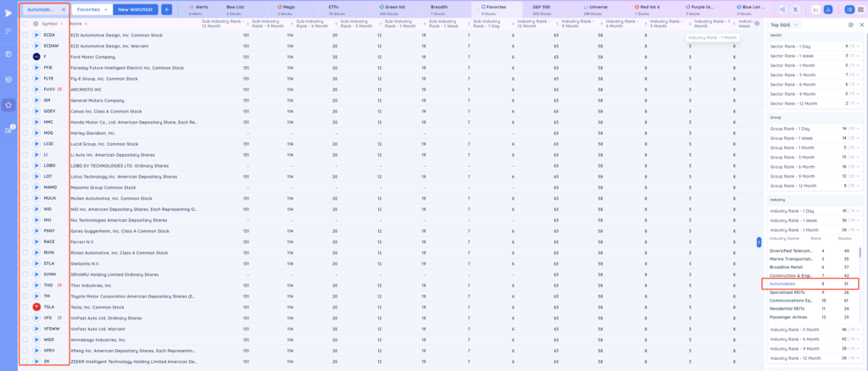Check the RACE row checkbox

click(x=25, y=241)
